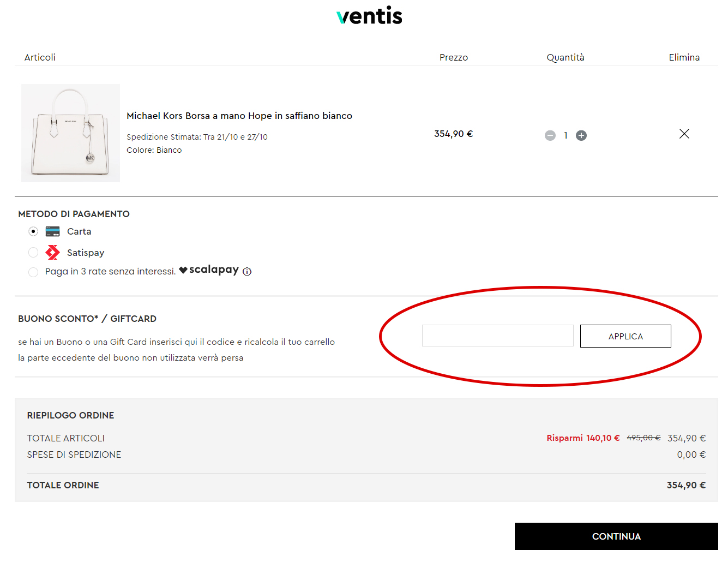This screenshot has width=728, height=562.
Task: Choose the Scalapay installment payment option
Action: [x=33, y=272]
